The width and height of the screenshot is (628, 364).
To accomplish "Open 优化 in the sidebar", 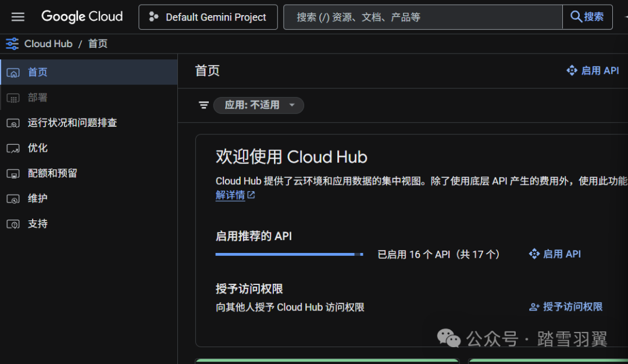I will click(89, 148).
